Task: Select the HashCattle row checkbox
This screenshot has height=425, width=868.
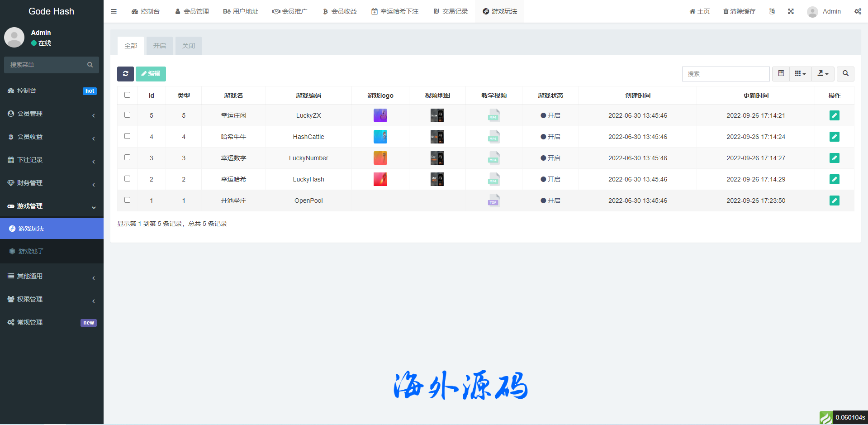Action: [x=127, y=136]
